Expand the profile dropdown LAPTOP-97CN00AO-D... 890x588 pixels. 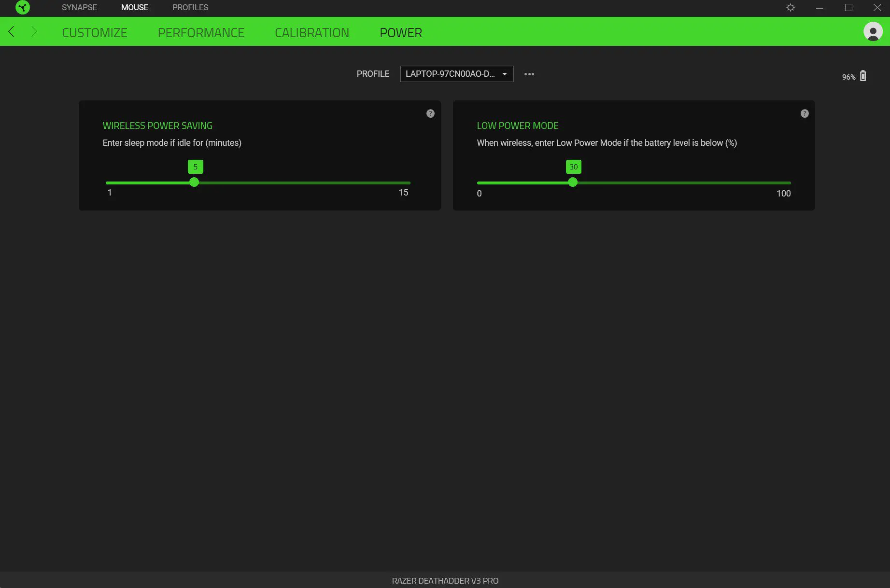pos(457,74)
